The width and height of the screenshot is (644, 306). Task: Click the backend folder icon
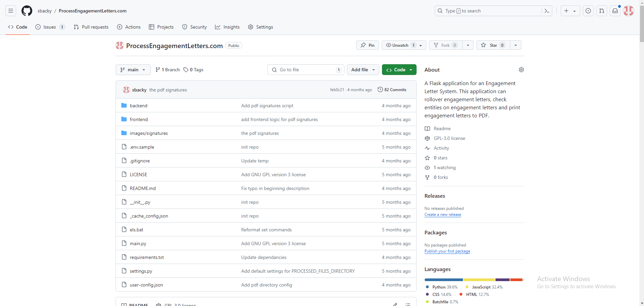tap(124, 106)
